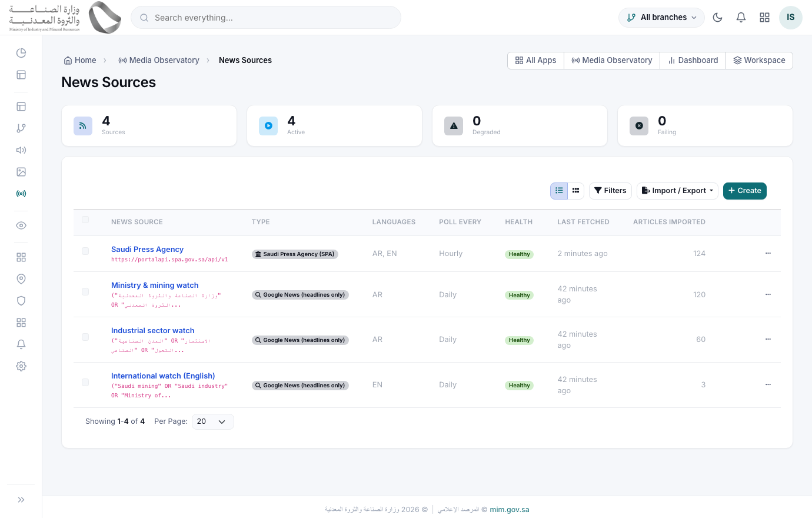Click the second sidebar layout panel icon
Image resolution: width=812 pixels, height=518 pixels.
tap(21, 107)
